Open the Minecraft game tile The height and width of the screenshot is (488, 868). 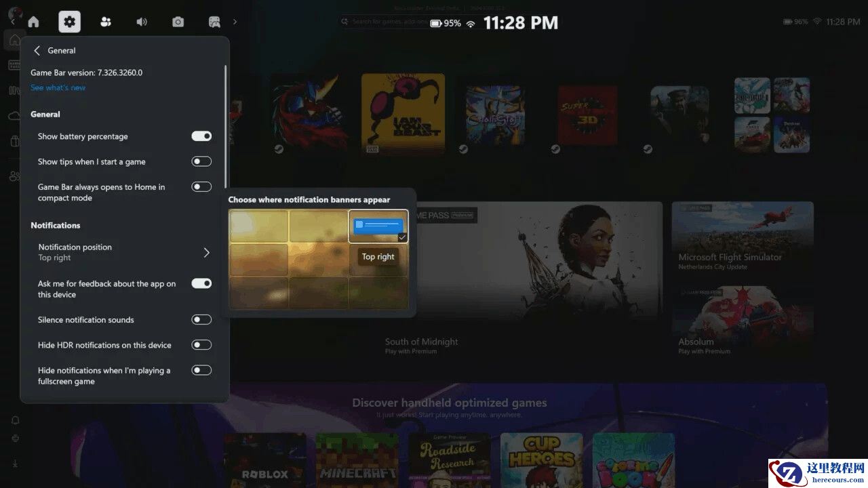[x=357, y=460]
